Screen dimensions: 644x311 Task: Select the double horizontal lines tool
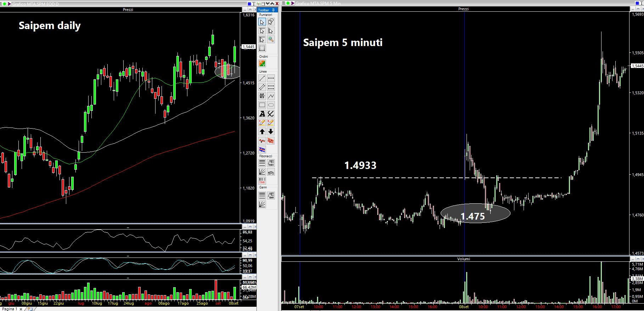[x=271, y=87]
